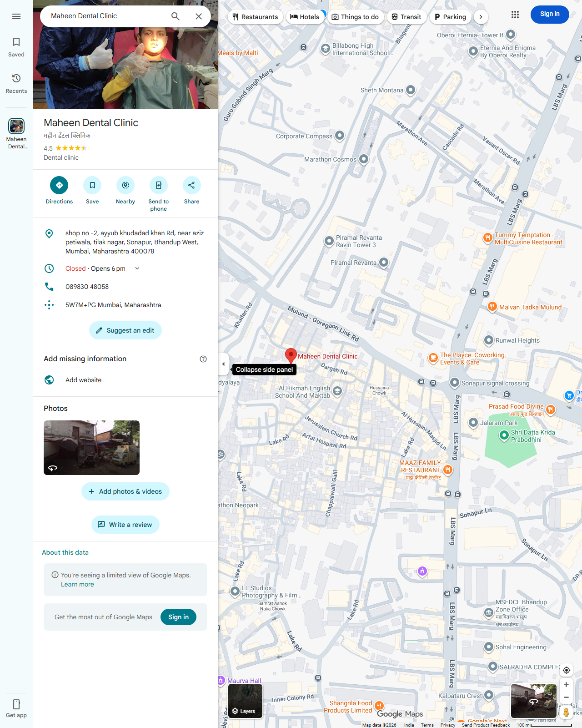Image resolution: width=582 pixels, height=728 pixels.
Task: Search Nearby places
Action: (125, 190)
